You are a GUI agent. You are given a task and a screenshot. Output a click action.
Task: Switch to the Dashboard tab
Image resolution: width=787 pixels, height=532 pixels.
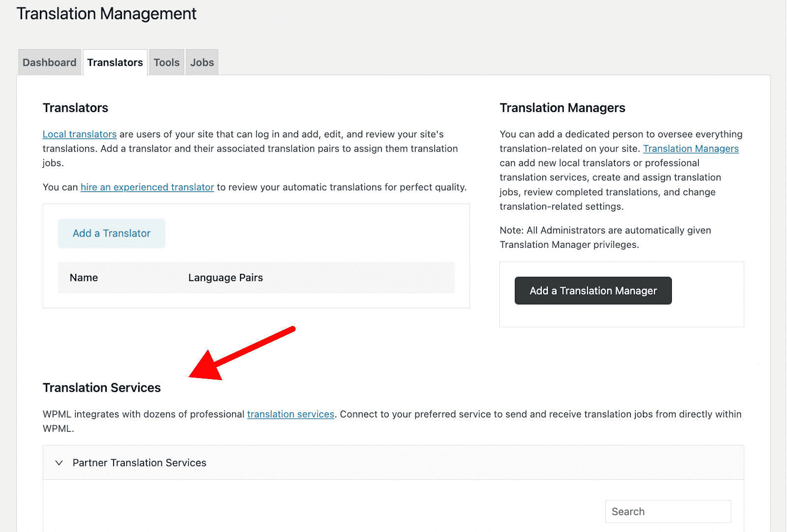[49, 62]
